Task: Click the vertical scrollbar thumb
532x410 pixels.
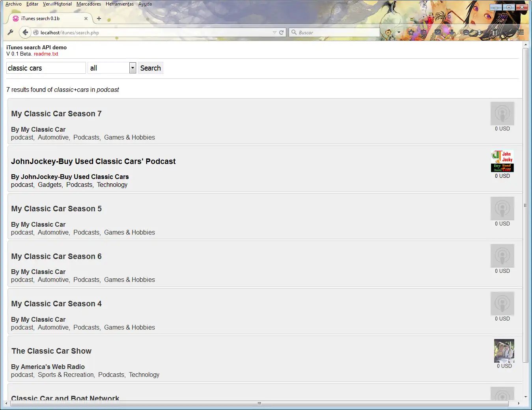Action: point(525,205)
